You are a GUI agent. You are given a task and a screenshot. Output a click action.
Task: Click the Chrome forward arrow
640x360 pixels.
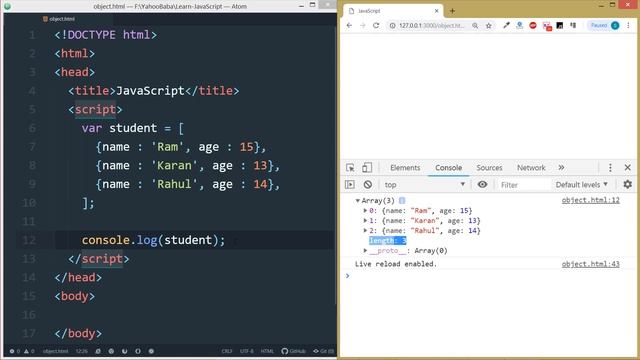tap(362, 25)
